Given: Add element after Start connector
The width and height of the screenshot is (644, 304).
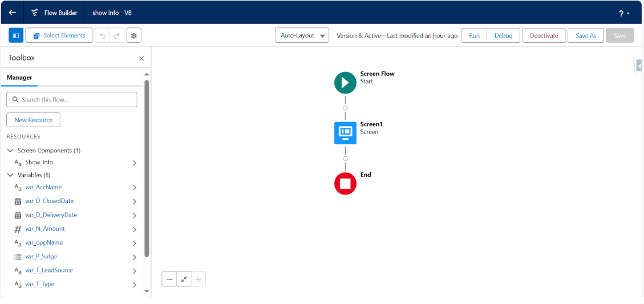Looking at the screenshot, I should pyautogui.click(x=345, y=108).
